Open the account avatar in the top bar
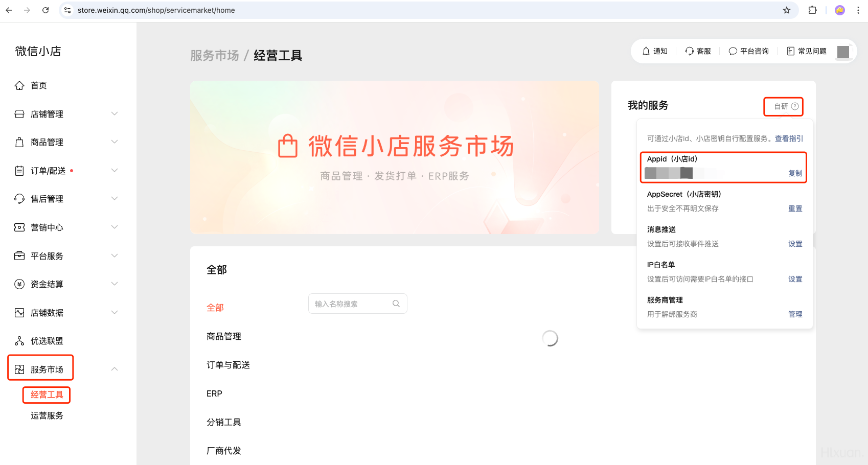868x465 pixels. [843, 52]
